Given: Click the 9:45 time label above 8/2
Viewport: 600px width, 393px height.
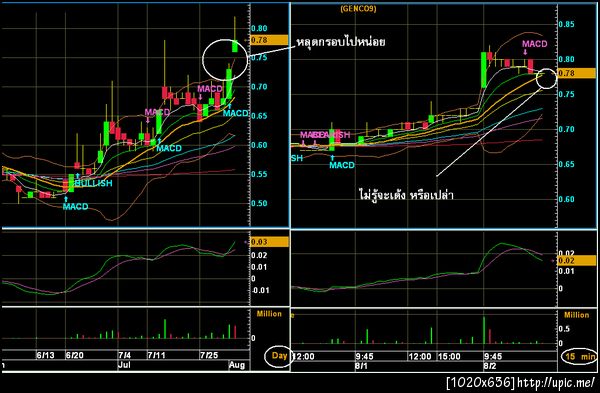Looking at the screenshot, I should 493,357.
